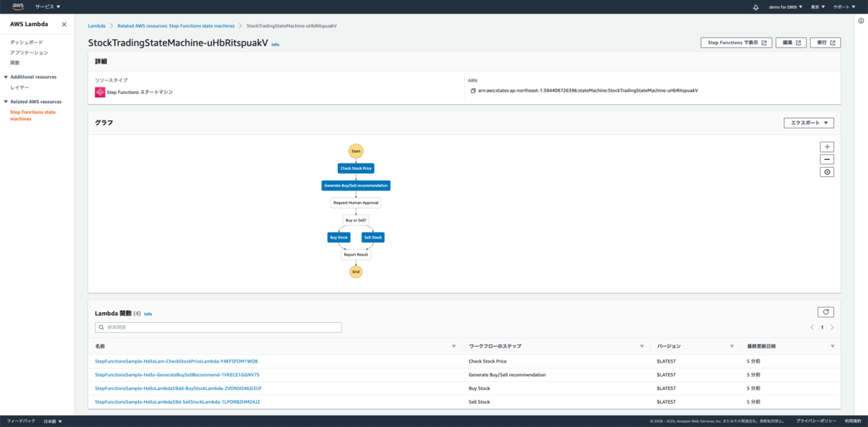The height and width of the screenshot is (427, 868).
Task: Open GenerateBuySellRecommend function link
Action: pyautogui.click(x=177, y=375)
